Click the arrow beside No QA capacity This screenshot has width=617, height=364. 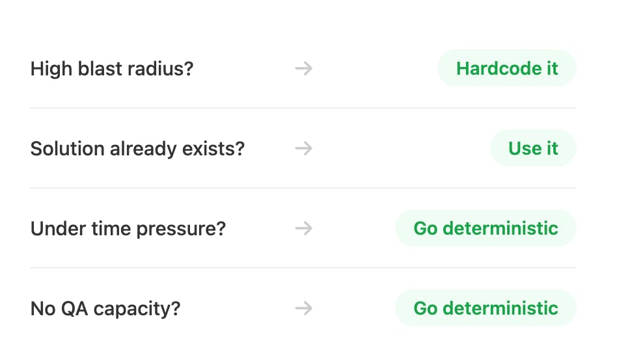pos(303,308)
